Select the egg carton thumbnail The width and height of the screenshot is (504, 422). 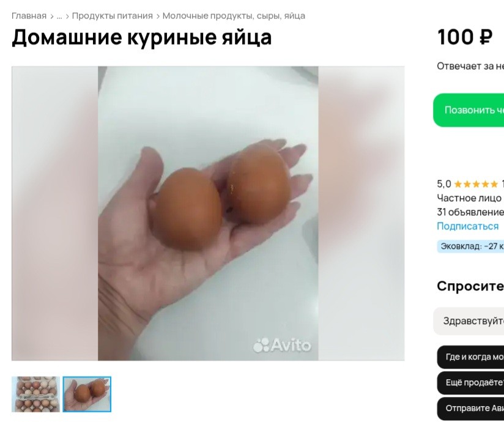click(x=35, y=394)
